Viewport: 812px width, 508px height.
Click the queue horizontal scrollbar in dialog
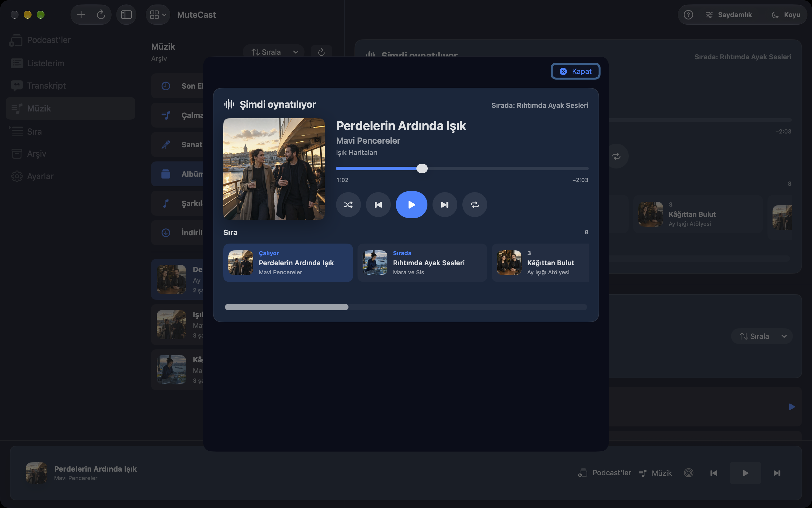(286, 307)
